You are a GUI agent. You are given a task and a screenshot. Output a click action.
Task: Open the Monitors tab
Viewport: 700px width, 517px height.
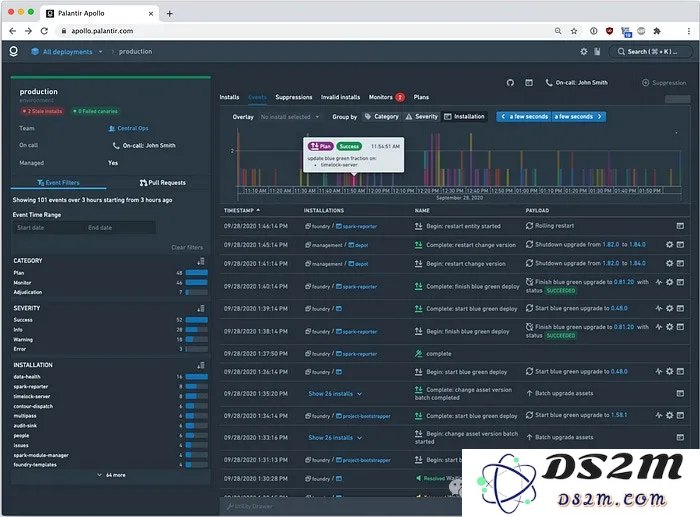click(x=386, y=97)
